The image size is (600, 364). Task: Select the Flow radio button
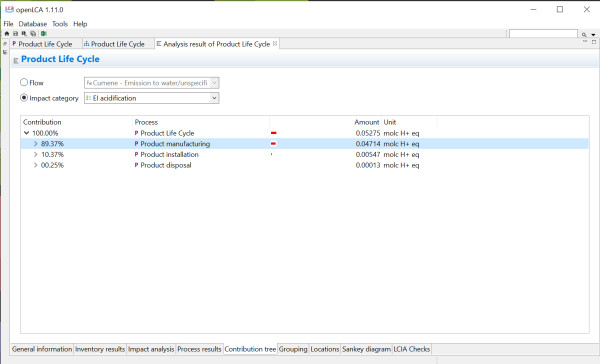pyautogui.click(x=24, y=82)
